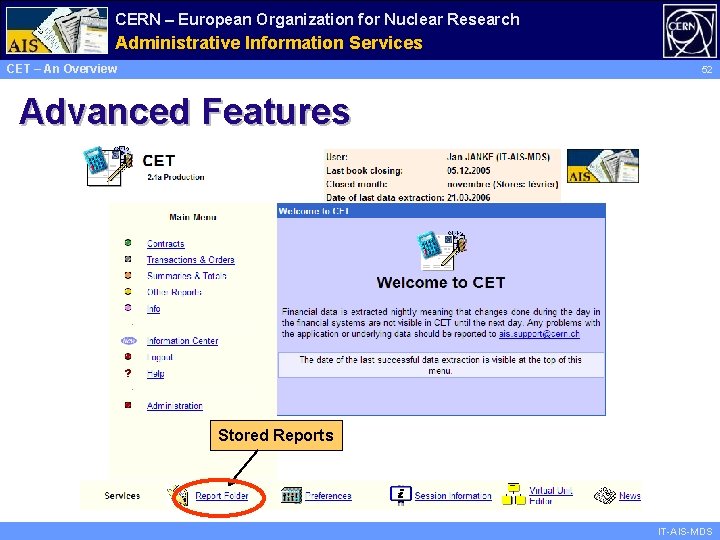Click the CET calculator logo icon
Screen dimensions: 720x540
point(109,166)
